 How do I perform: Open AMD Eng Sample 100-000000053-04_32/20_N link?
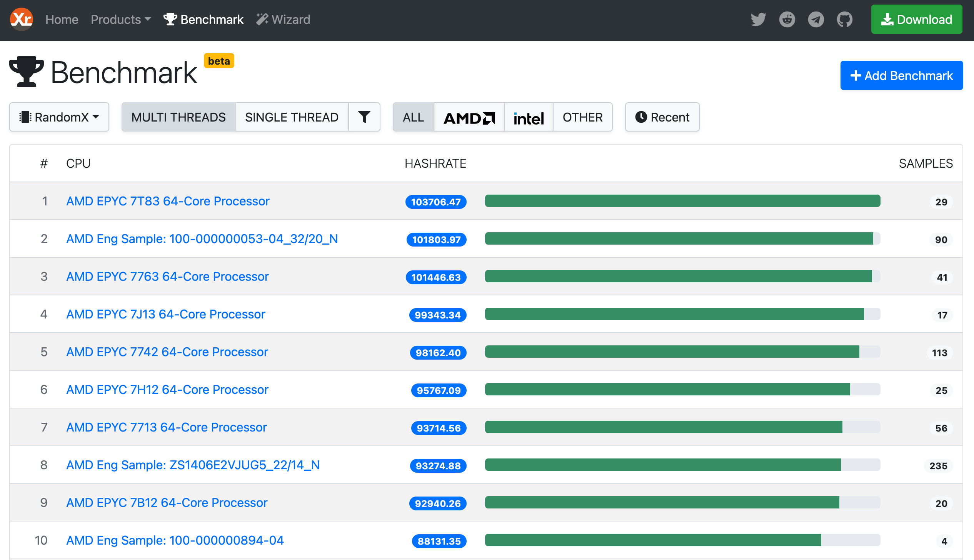202,239
